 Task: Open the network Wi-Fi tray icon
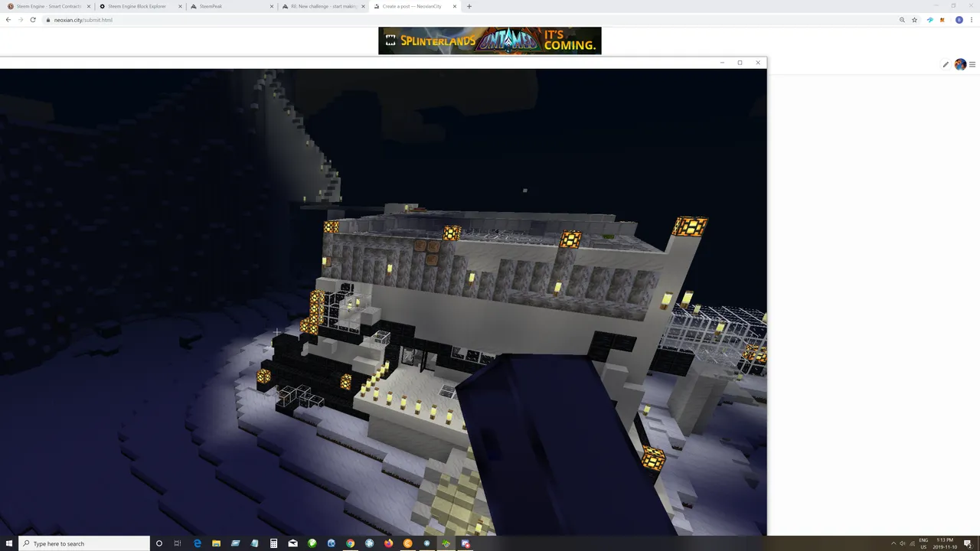(x=911, y=543)
